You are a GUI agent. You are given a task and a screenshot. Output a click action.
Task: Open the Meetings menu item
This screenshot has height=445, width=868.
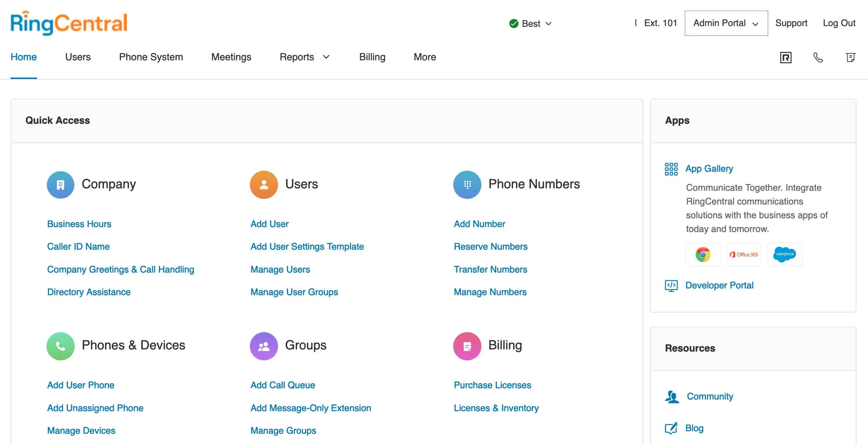231,57
